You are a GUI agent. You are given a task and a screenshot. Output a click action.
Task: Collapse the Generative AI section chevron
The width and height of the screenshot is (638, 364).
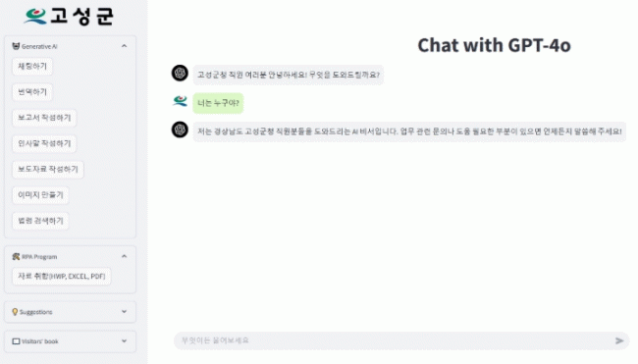(124, 46)
